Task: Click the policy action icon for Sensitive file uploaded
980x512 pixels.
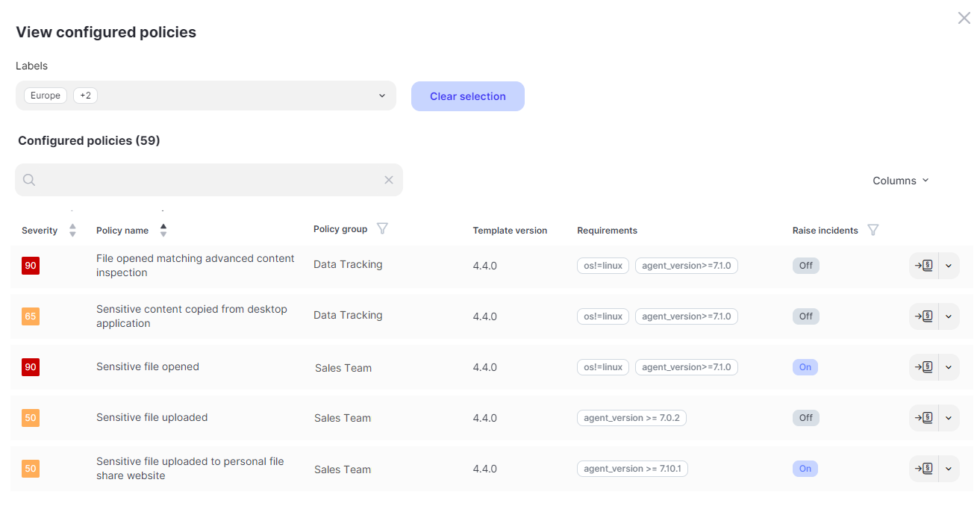Action: (x=924, y=418)
